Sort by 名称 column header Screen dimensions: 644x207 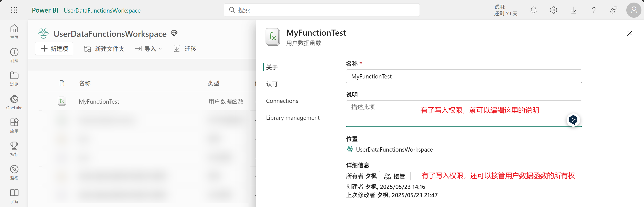click(85, 83)
